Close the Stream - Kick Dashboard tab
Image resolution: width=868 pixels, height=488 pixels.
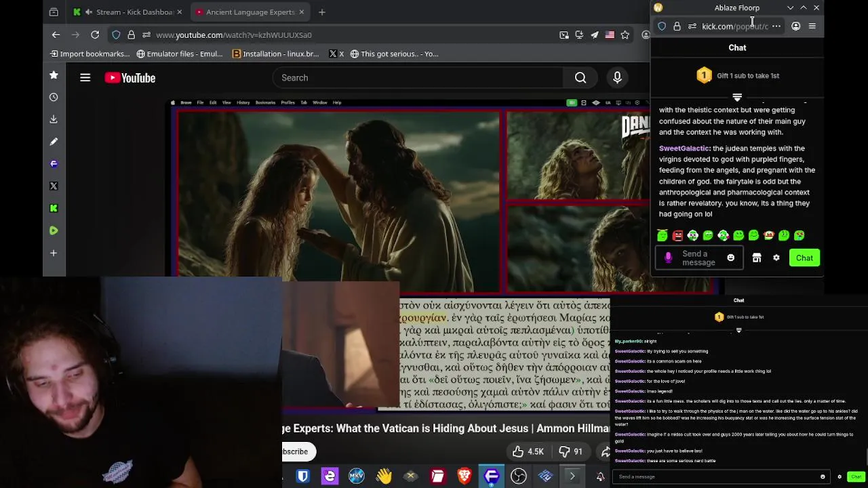pyautogui.click(x=179, y=12)
